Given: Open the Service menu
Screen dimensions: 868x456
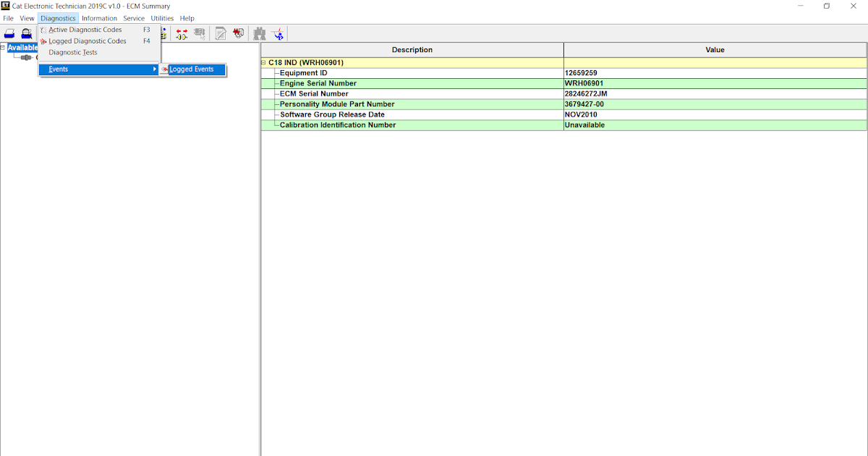Looking at the screenshot, I should (x=134, y=18).
